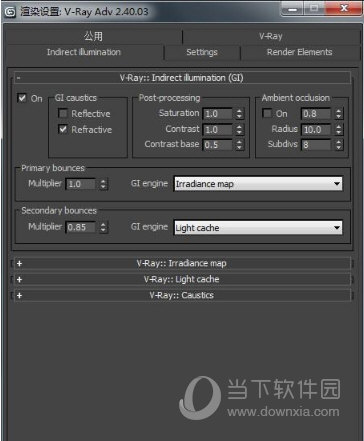This screenshot has height=441, width=364.
Task: Adjust the Radius spinner arrows
Action: click(x=339, y=129)
